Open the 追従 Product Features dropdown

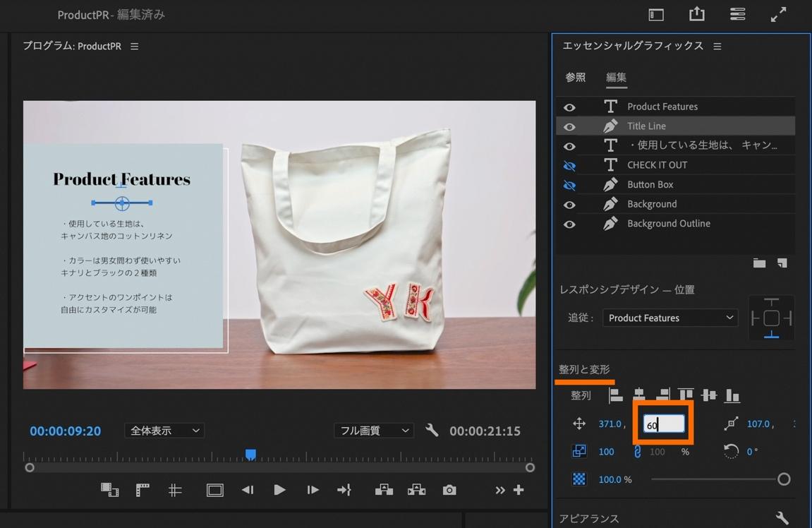669,318
